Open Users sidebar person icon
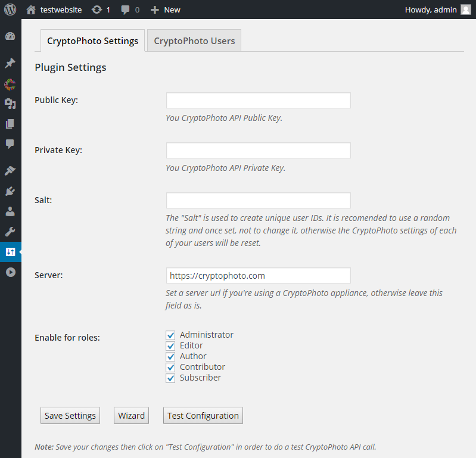476x458 pixels. point(10,211)
